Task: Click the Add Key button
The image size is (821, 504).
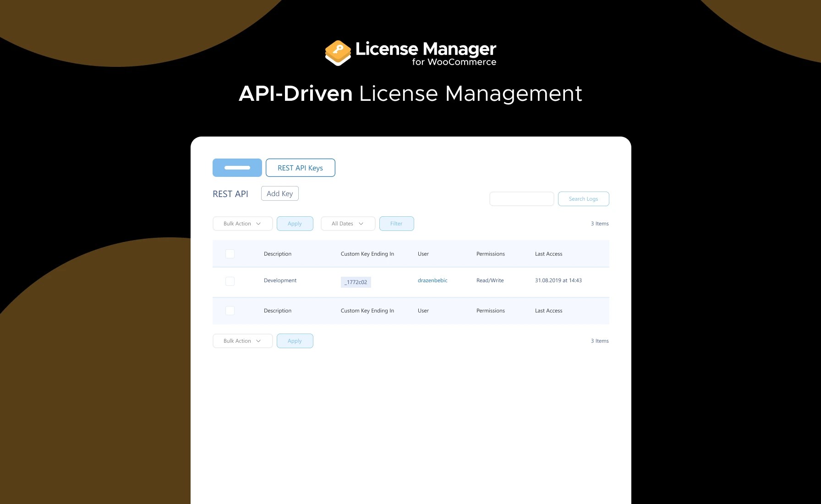Action: [x=279, y=193]
